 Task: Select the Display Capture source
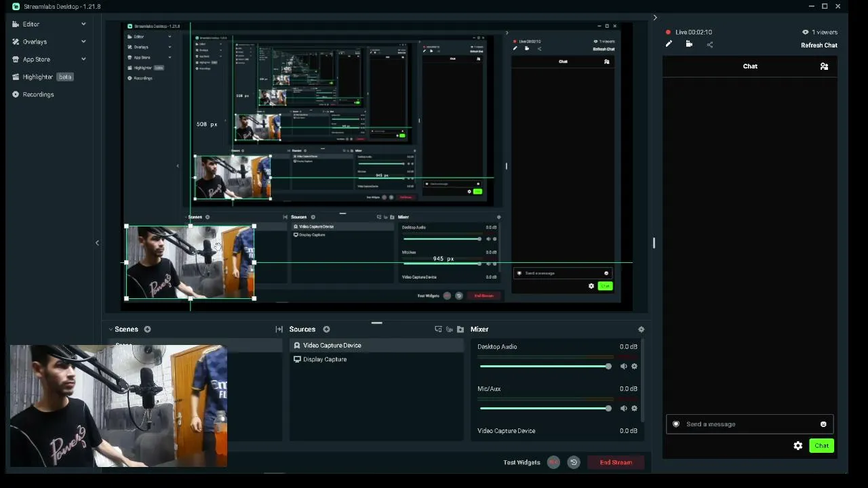tap(377, 359)
